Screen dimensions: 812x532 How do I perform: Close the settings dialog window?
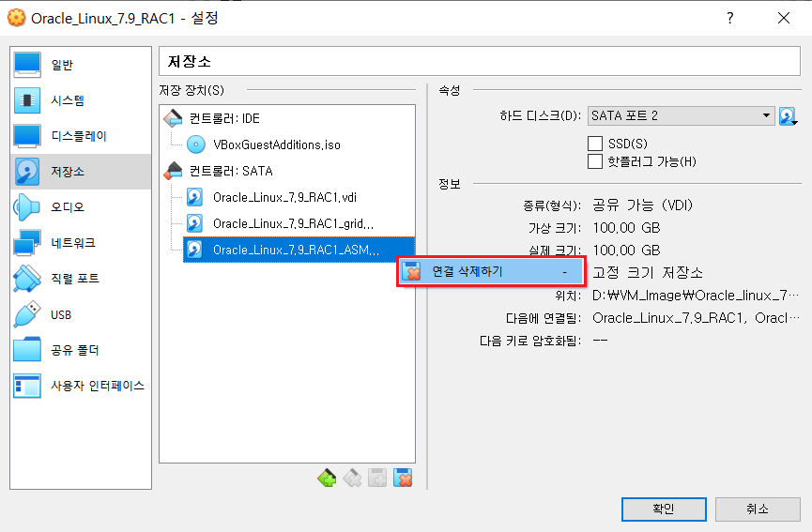click(784, 18)
